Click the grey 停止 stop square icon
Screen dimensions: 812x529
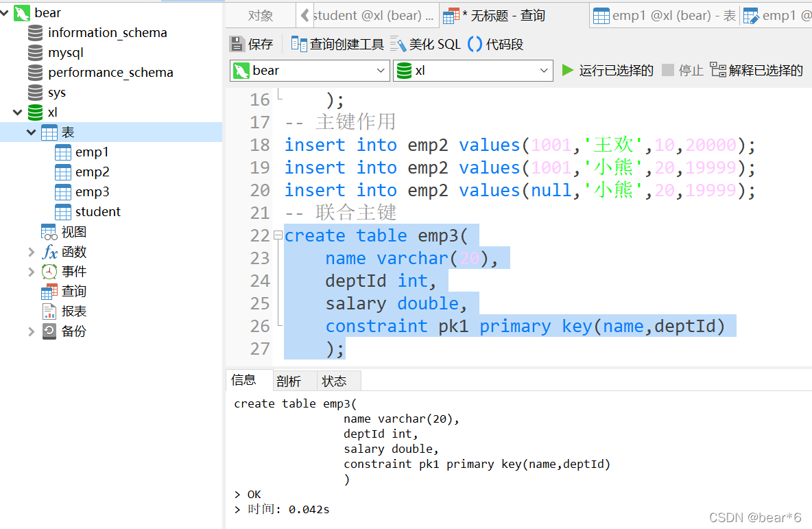pos(668,70)
